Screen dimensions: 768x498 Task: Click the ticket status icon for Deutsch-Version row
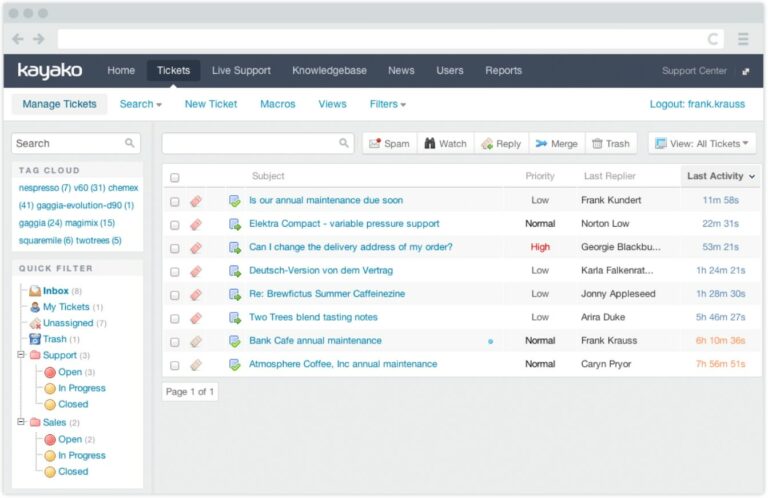pyautogui.click(x=235, y=271)
